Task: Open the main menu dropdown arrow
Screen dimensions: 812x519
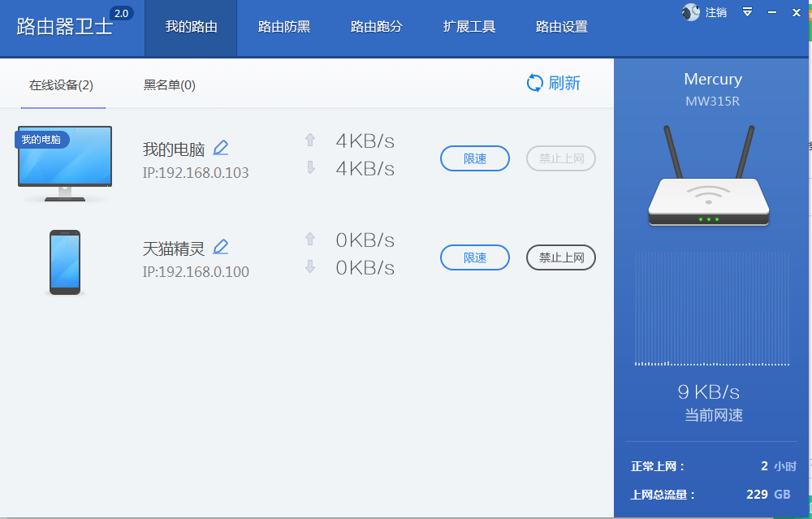Action: click(747, 12)
